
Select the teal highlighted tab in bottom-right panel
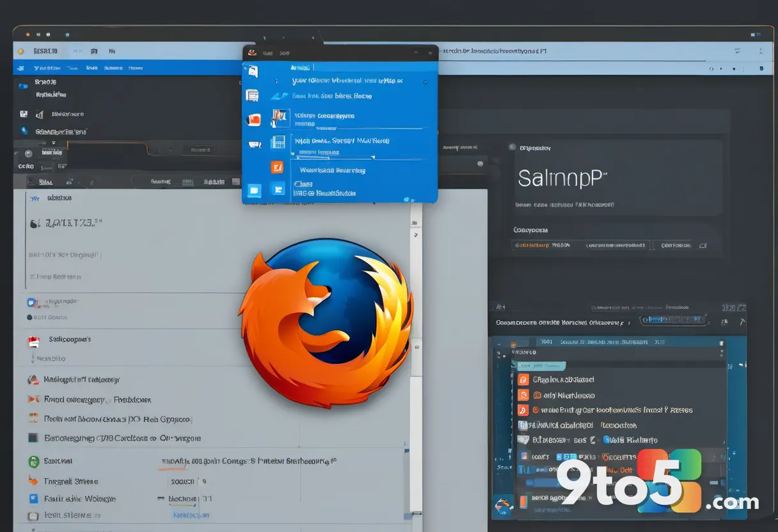click(x=541, y=366)
